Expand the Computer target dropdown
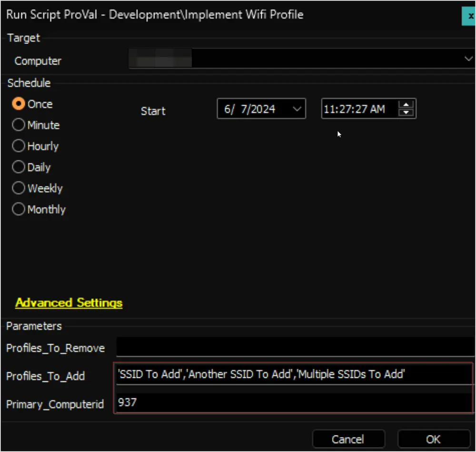The width and height of the screenshot is (476, 452). click(468, 58)
